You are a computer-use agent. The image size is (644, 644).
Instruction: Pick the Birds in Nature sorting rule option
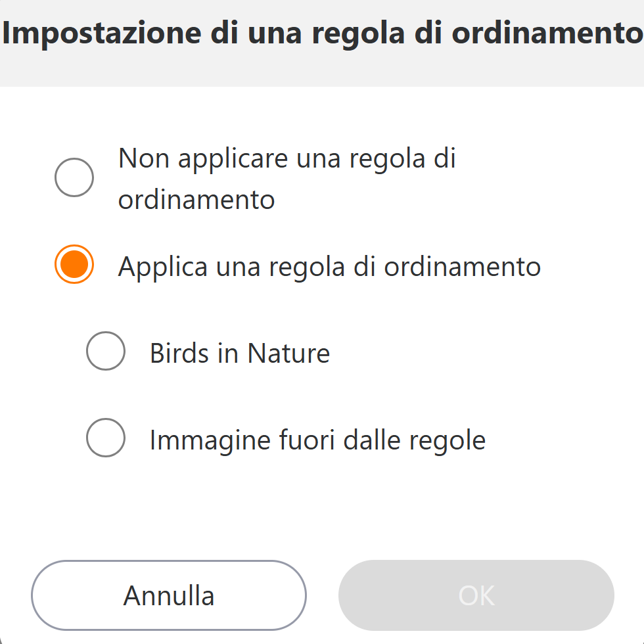106,352
